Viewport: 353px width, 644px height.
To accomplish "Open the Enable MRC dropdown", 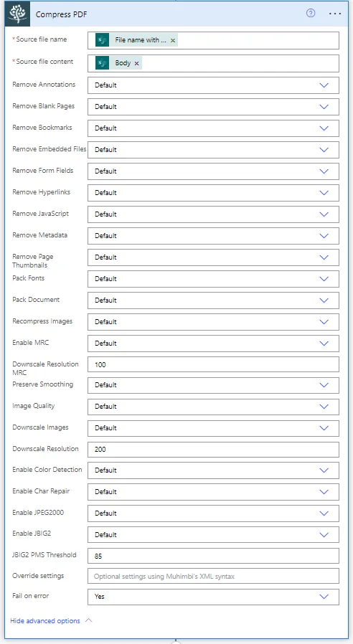I will pos(213,344).
